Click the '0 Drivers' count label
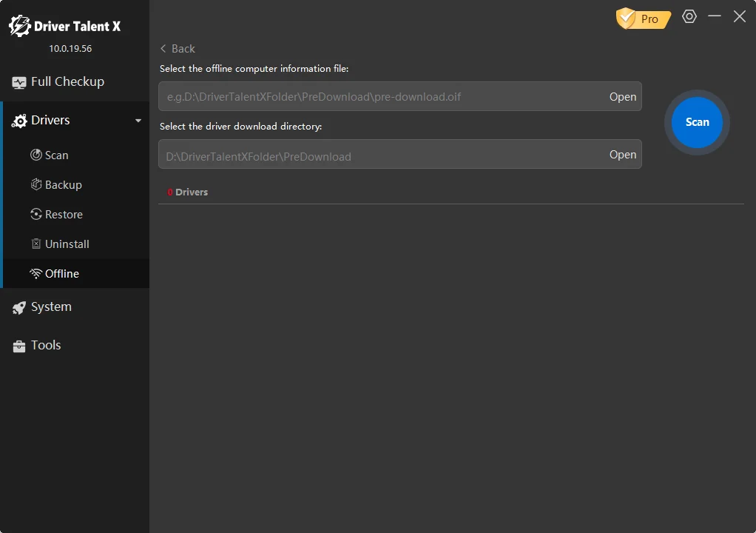Viewport: 756px width, 533px height. [x=188, y=192]
